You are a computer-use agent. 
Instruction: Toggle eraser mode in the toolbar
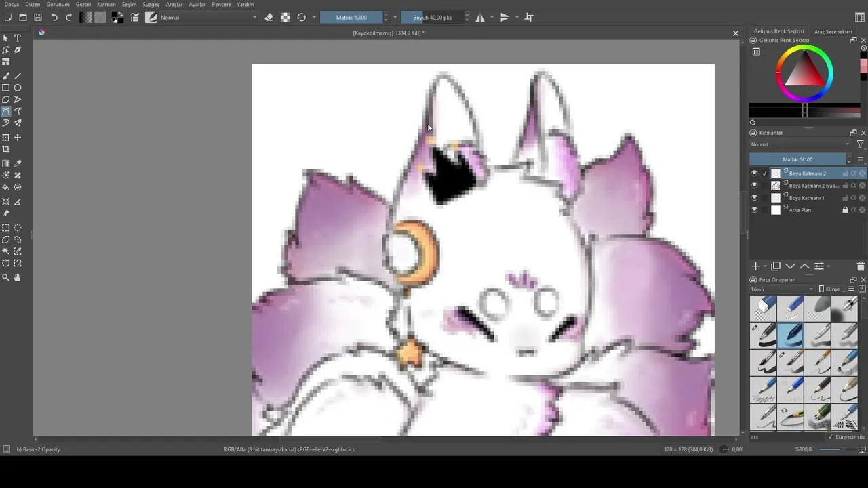point(269,18)
